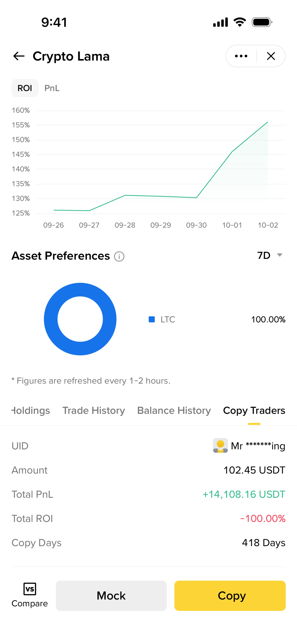Expand the 7D period dropdown
297x644 pixels.
(264, 255)
